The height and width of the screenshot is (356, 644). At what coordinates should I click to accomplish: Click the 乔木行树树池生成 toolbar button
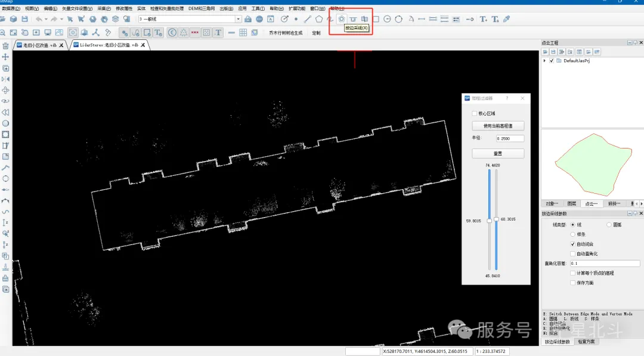(x=286, y=33)
